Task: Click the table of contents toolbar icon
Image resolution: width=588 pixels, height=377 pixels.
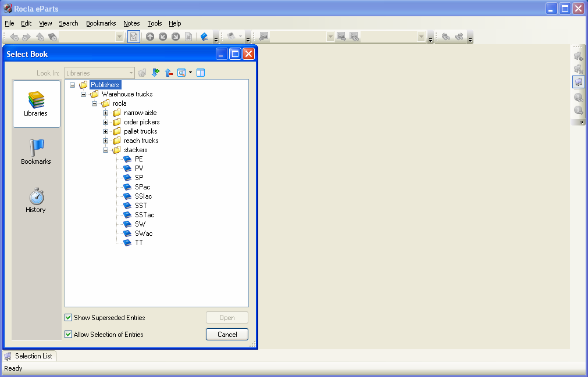Action: pyautogui.click(x=134, y=37)
